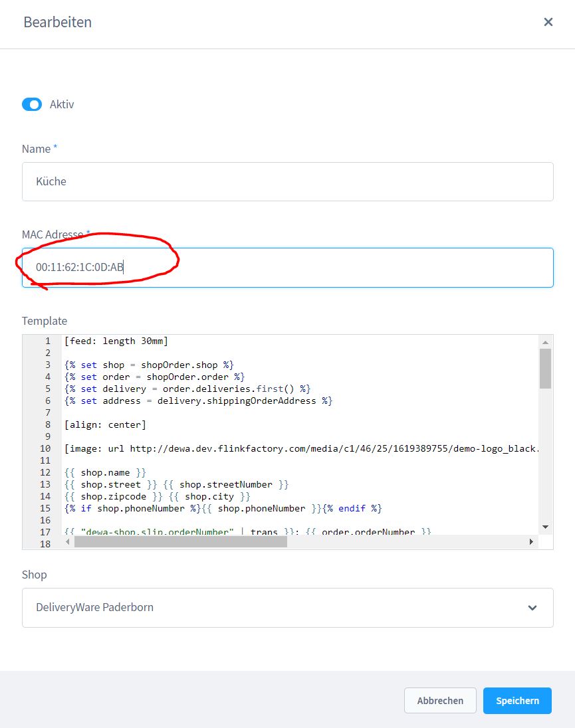
Task: Close the Bearbeiten dialog with the X
Action: [x=548, y=22]
